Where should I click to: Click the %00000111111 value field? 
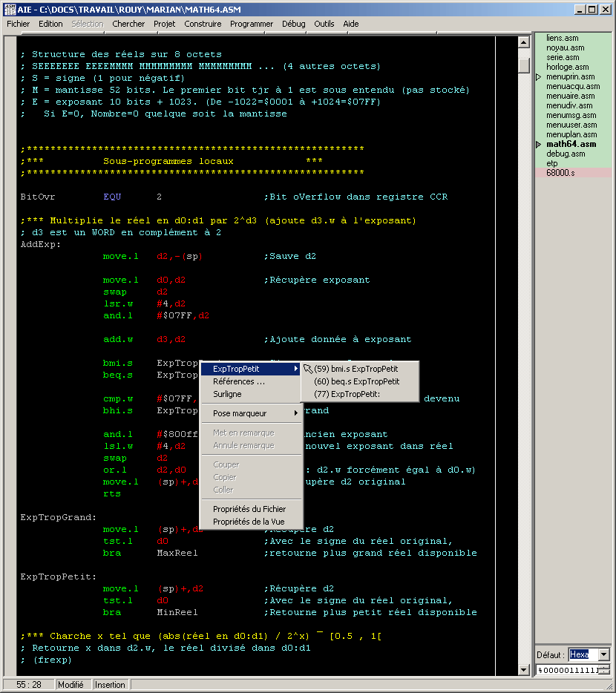[x=569, y=671]
